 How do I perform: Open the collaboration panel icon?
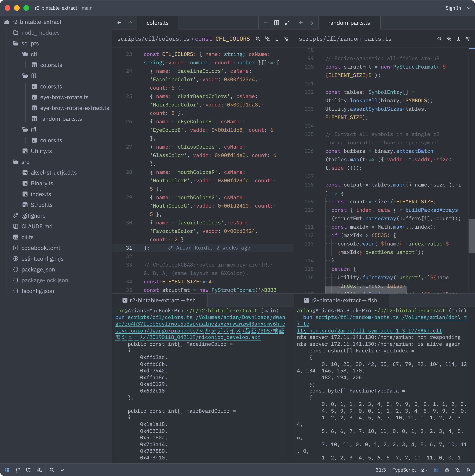(39, 470)
